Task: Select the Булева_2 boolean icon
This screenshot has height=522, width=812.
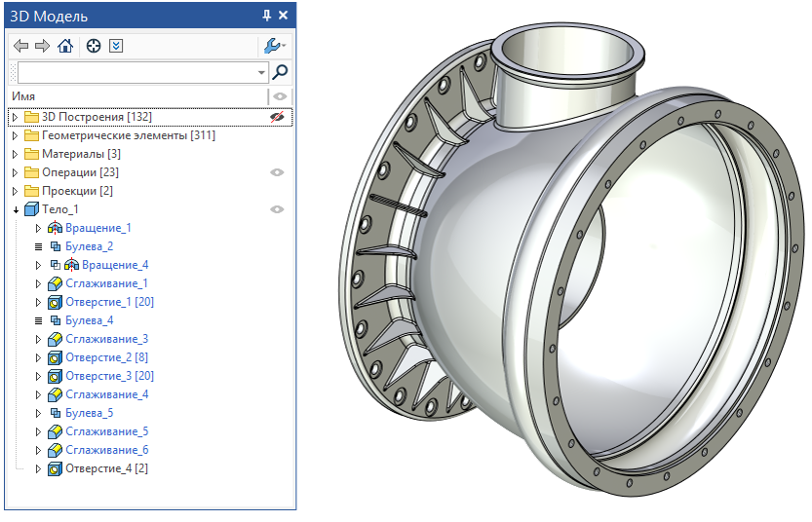Action: 56,246
